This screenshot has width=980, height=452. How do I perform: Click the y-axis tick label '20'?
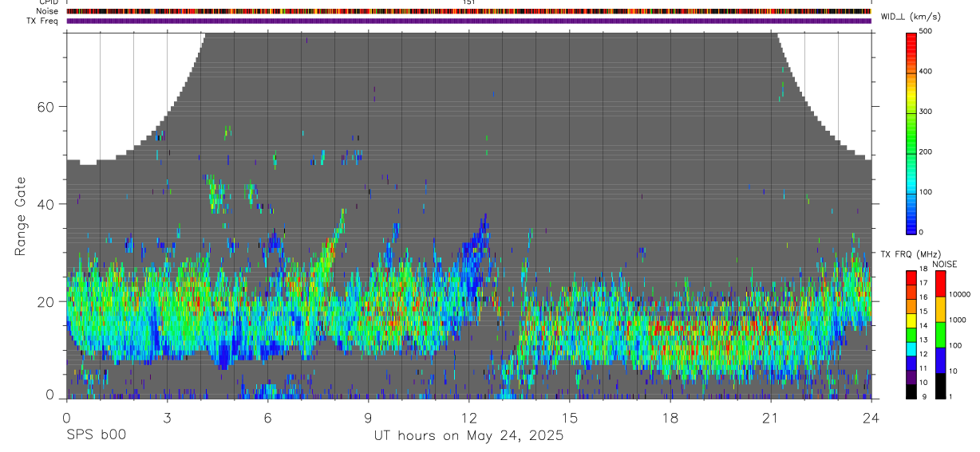pos(47,301)
